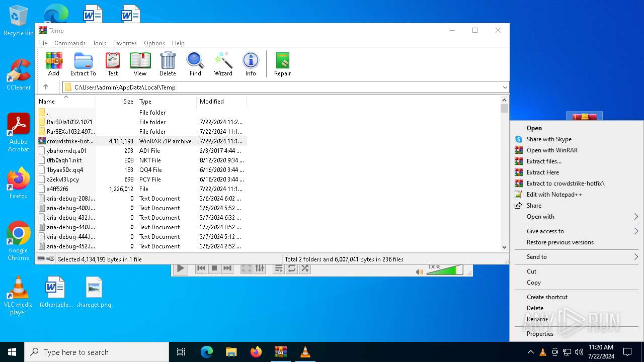Image resolution: width=644 pixels, height=362 pixels.
Task: Choose Properties in the context menu
Action: click(x=577, y=334)
